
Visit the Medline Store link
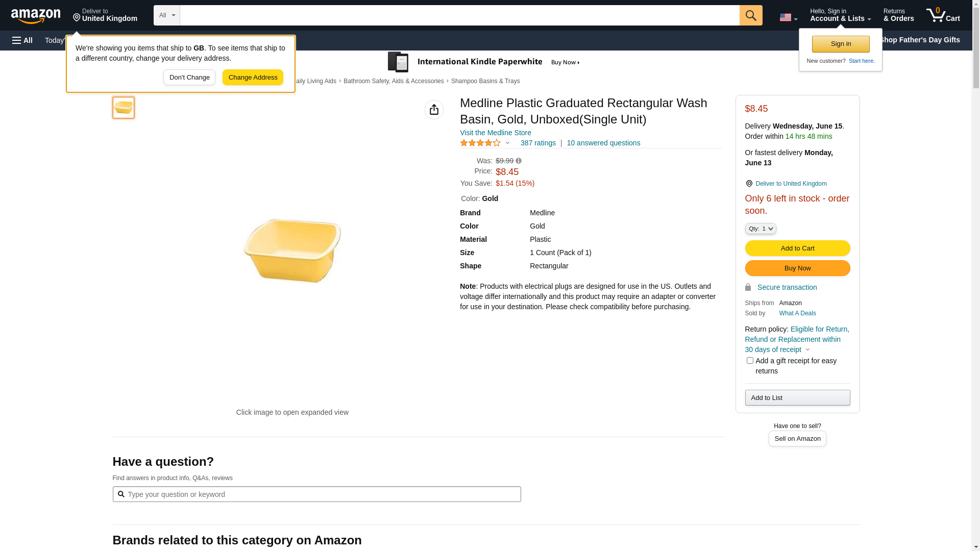click(495, 133)
